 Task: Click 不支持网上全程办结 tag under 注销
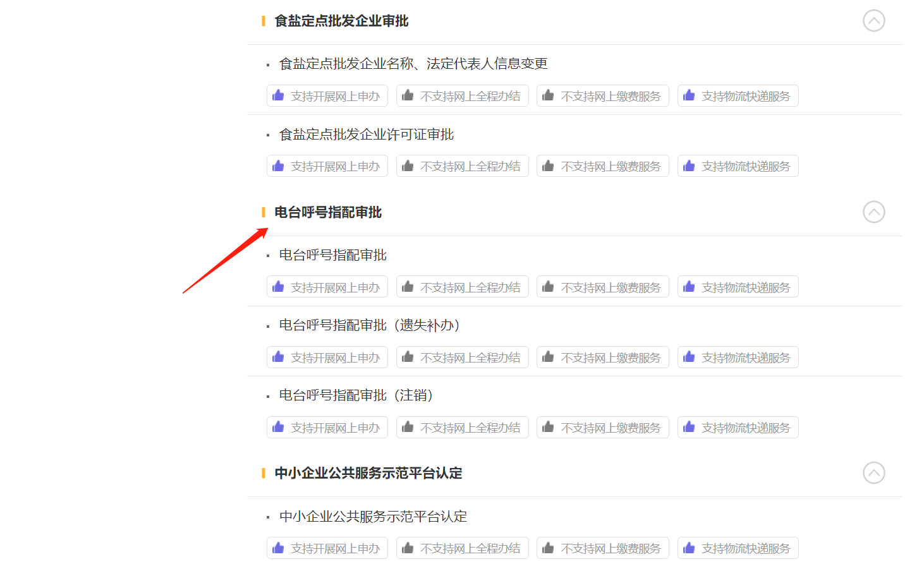463,428
